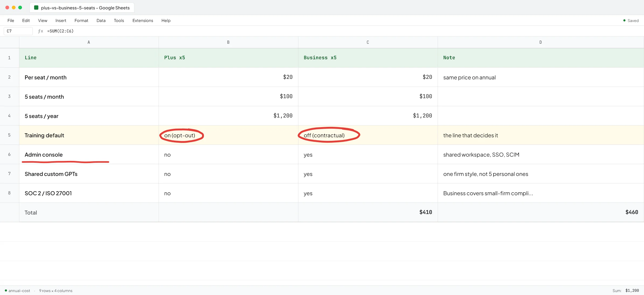
Task: Open the Data menu
Action: point(101,21)
